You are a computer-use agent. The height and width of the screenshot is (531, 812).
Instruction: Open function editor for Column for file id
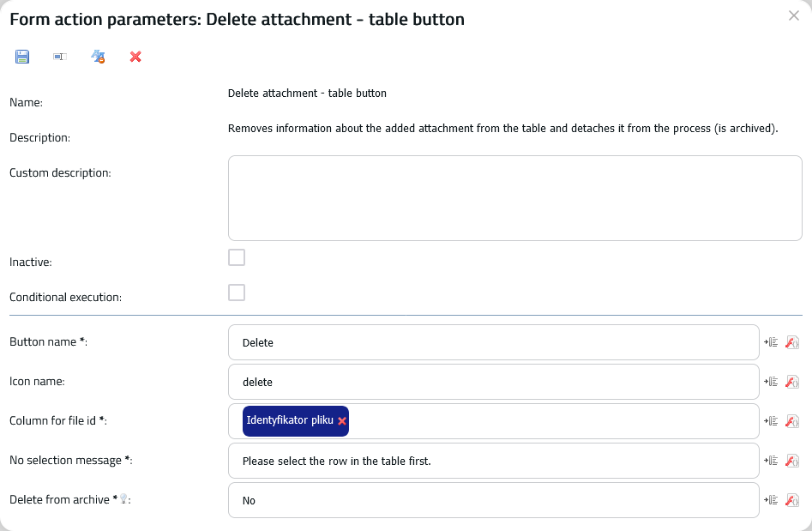pyautogui.click(x=792, y=420)
